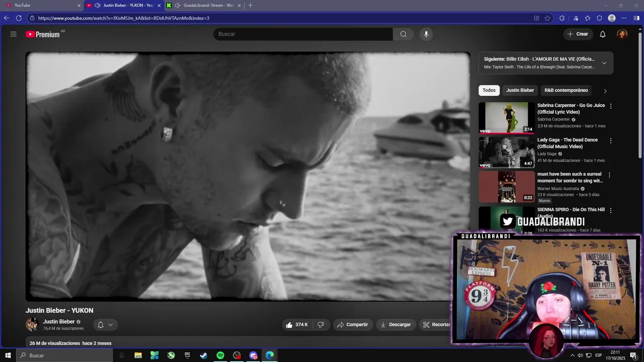Open the Justin Bieber channel name link
Viewport: 644px width, 362px height.
59,322
